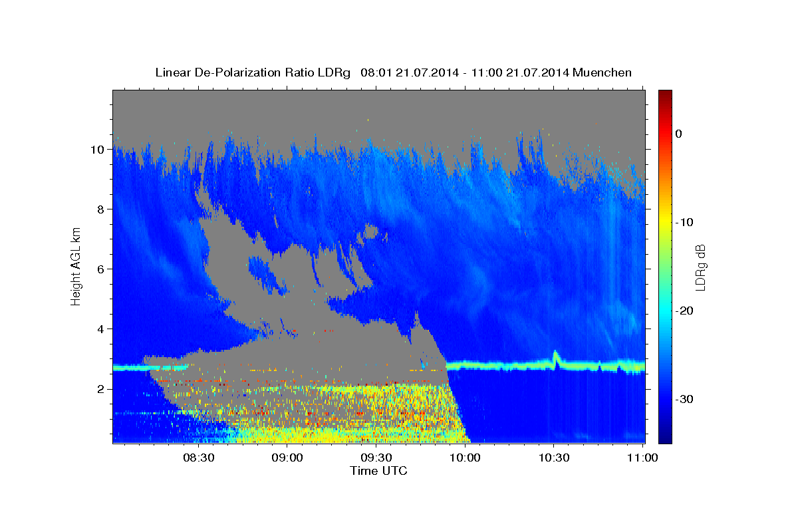The width and height of the screenshot is (798, 532).
Task: Click the height axis label '6'
Action: point(102,269)
